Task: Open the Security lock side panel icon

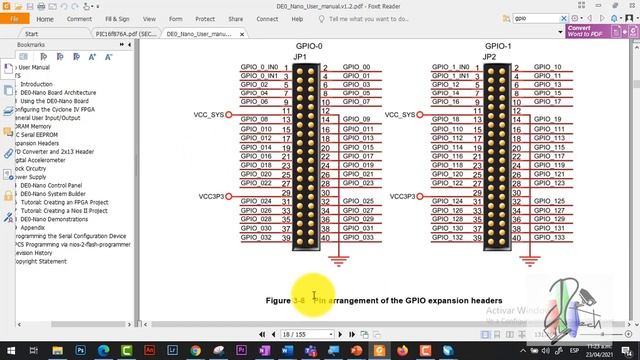Action: [8, 196]
